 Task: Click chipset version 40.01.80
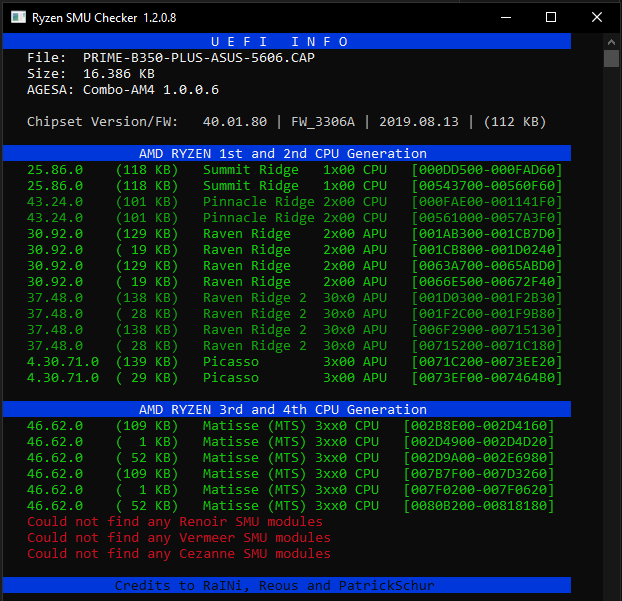(235, 121)
